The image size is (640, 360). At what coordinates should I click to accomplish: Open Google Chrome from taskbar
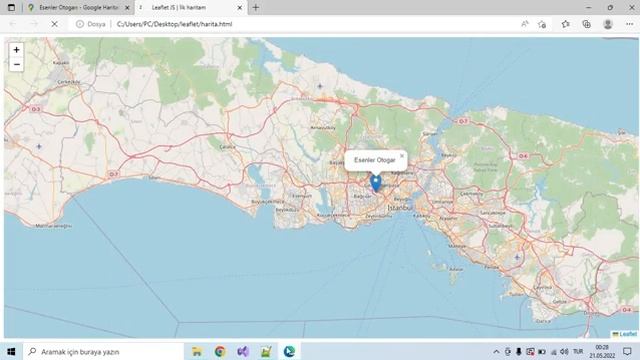(x=220, y=351)
